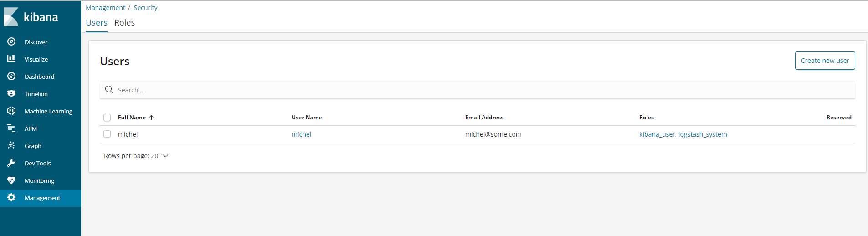Click the APM sidebar icon
868x236 pixels.
(11, 128)
